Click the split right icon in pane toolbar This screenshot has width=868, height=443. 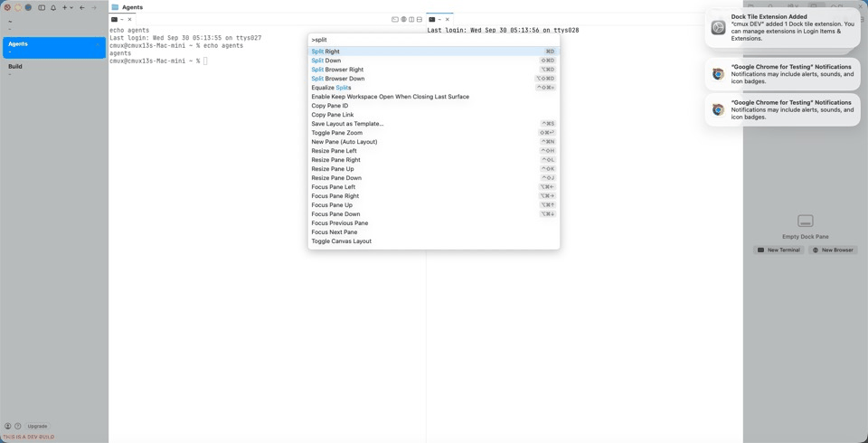[411, 19]
